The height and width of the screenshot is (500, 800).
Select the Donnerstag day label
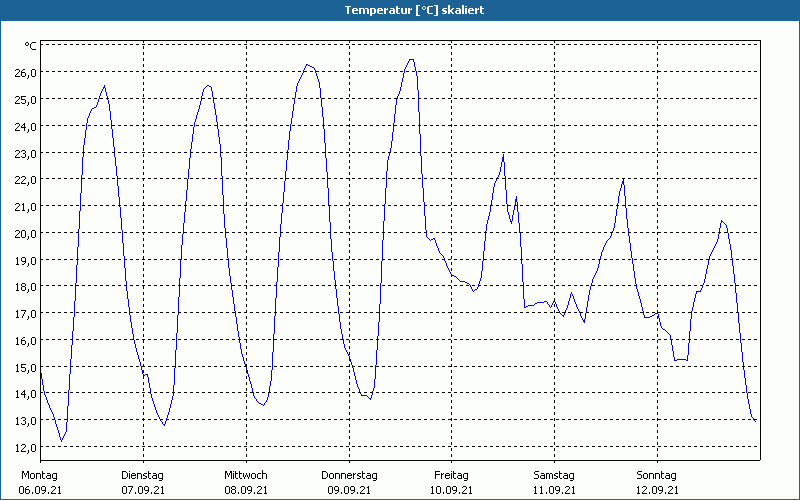pos(349,476)
